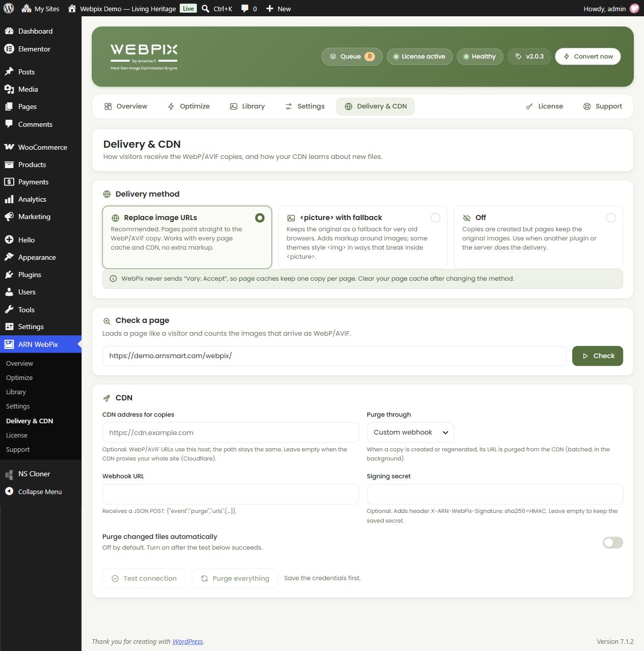The width and height of the screenshot is (644, 651).
Task: Click the WordPress logo icon
Action: click(x=8, y=8)
